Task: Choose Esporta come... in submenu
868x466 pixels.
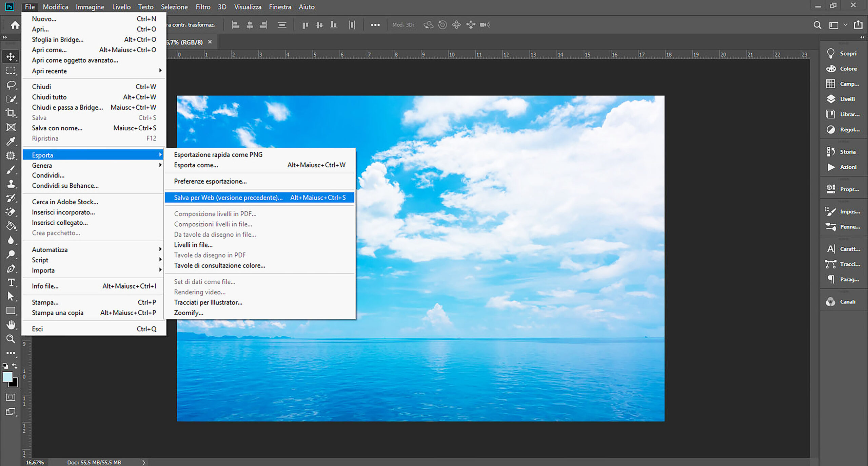Action: (x=259, y=165)
